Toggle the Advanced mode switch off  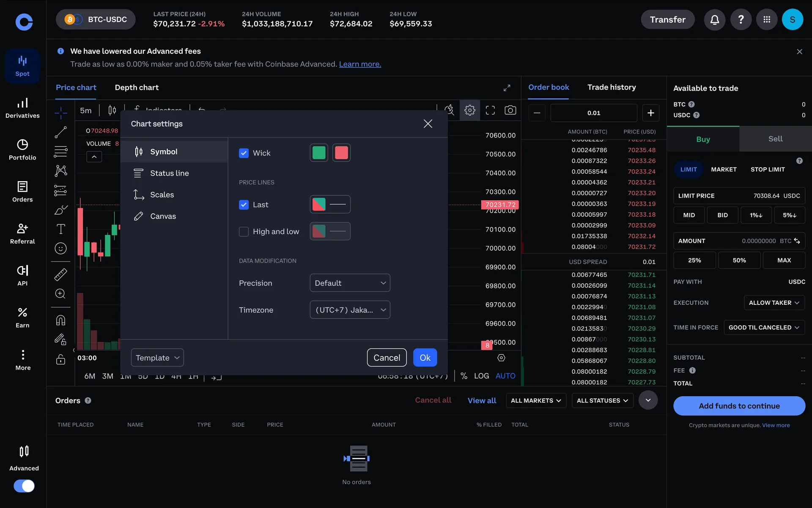(x=24, y=486)
